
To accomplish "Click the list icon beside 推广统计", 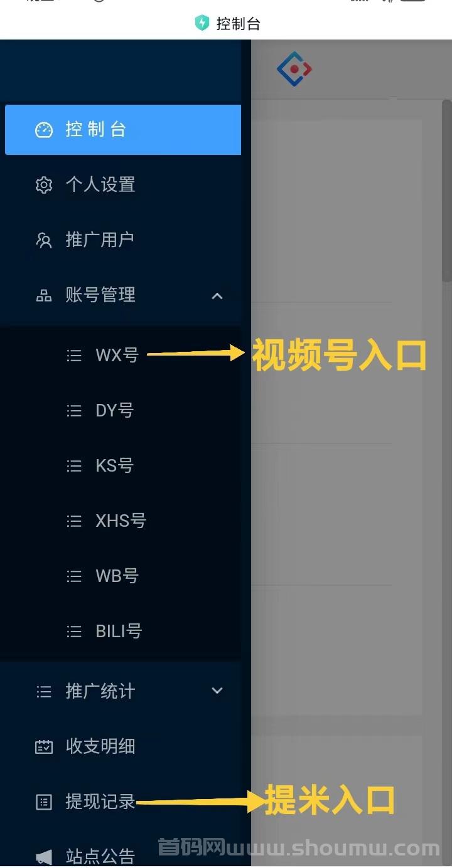I will (x=44, y=691).
